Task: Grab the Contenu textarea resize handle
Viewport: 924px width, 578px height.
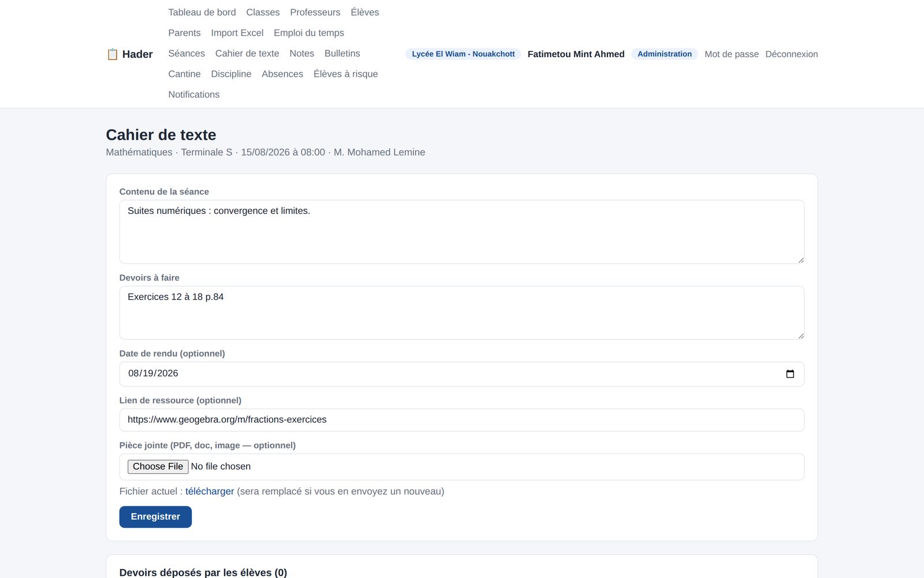Action: coord(800,260)
